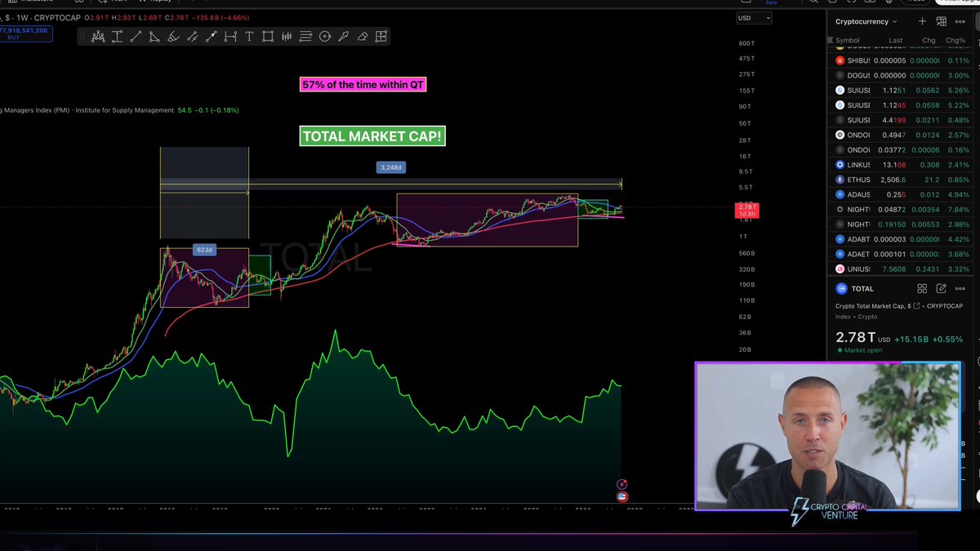Select the ETHUS row in the watchlist
The image size is (980, 551).
902,180
